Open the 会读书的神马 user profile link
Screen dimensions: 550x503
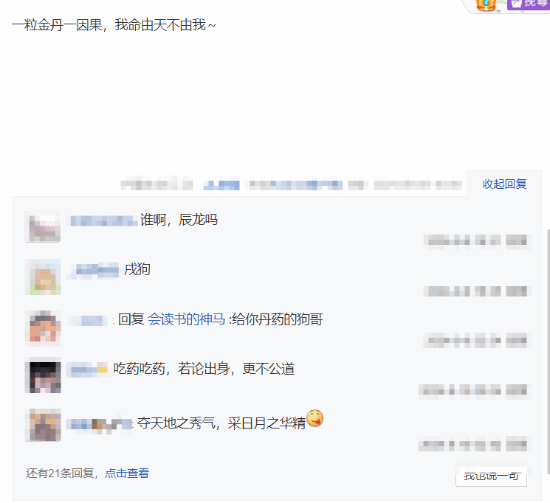coord(186,319)
